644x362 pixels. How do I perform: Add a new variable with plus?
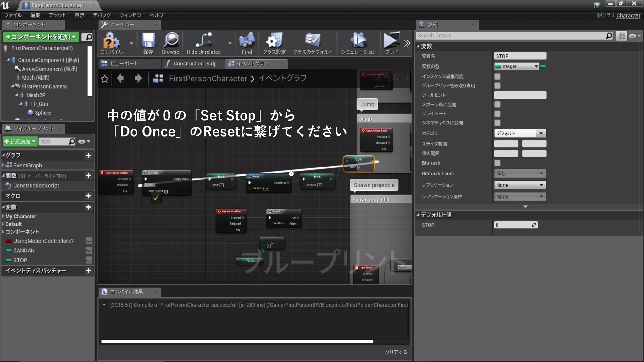[x=88, y=207]
